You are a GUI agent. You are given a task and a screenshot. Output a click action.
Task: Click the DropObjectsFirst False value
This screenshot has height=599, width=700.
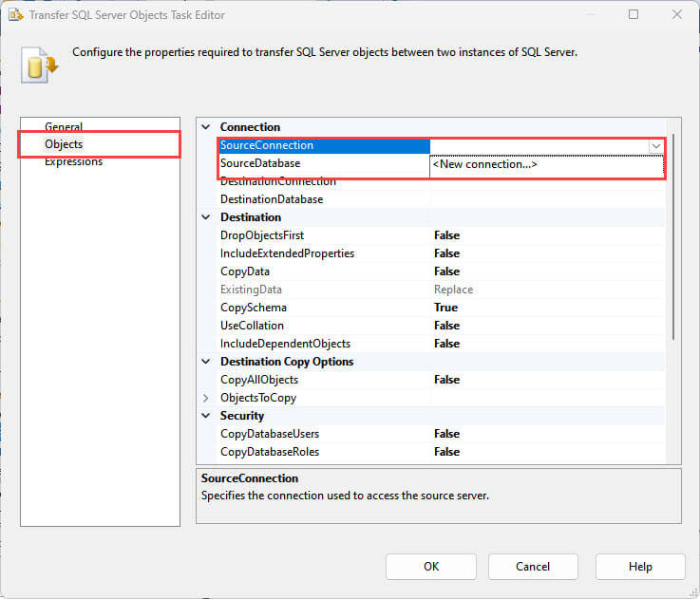pyautogui.click(x=446, y=235)
